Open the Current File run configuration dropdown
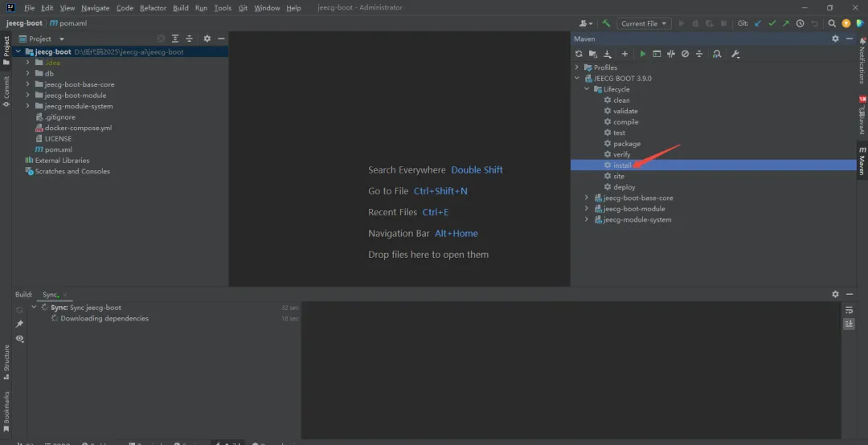Viewport: 868px width, 445px height. pos(644,23)
